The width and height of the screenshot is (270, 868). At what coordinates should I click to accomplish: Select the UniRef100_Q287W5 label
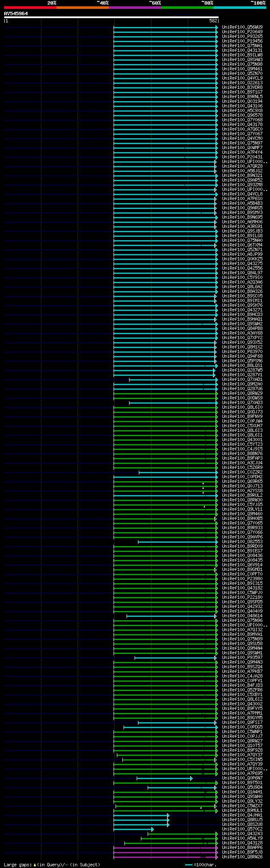click(242, 370)
